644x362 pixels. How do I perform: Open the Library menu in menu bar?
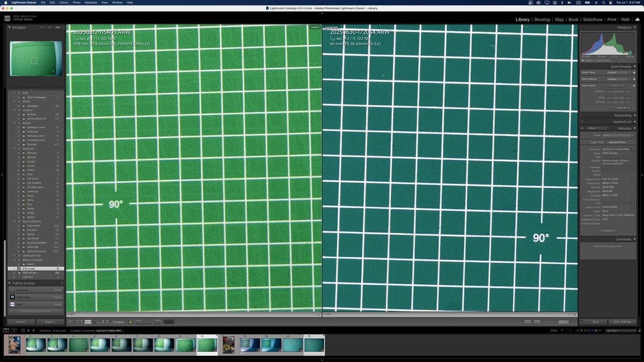pos(63,3)
